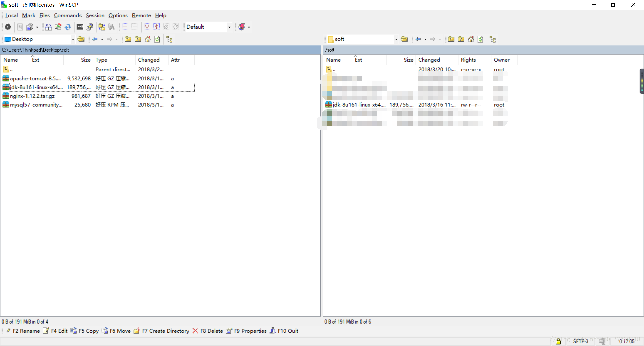Sort local panel by Type column header
This screenshot has height=346, width=644.
point(114,60)
